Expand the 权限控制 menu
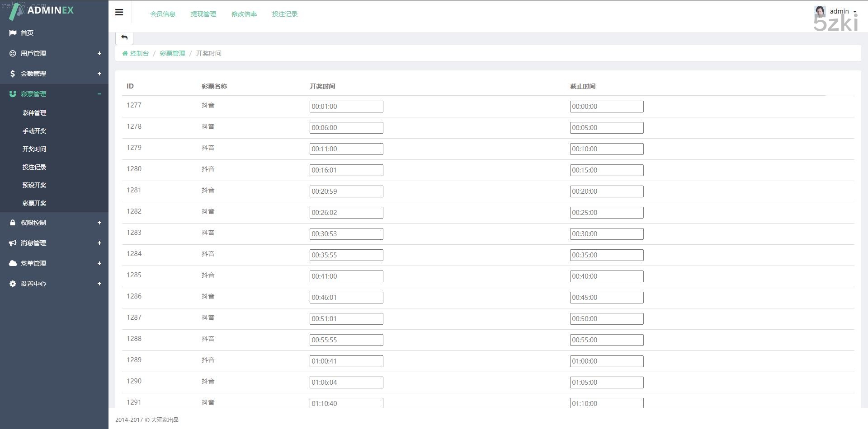Screen dimensions: 868x429 click(99, 223)
